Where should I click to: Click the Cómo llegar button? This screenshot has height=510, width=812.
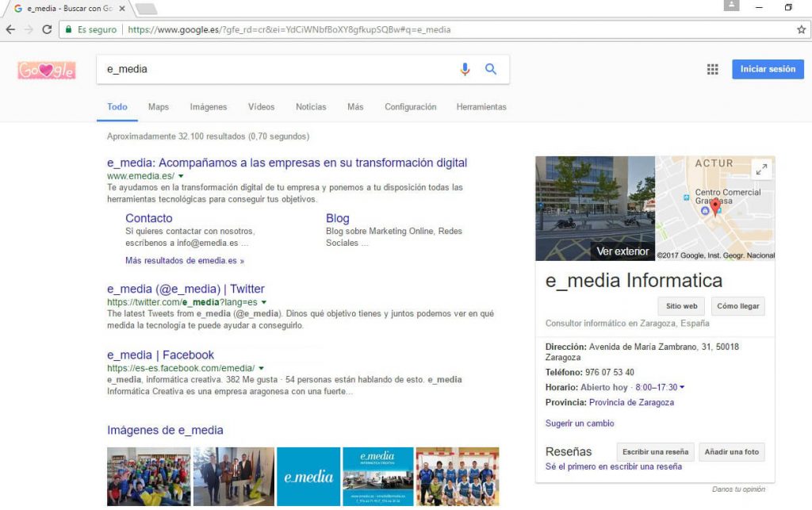click(738, 306)
